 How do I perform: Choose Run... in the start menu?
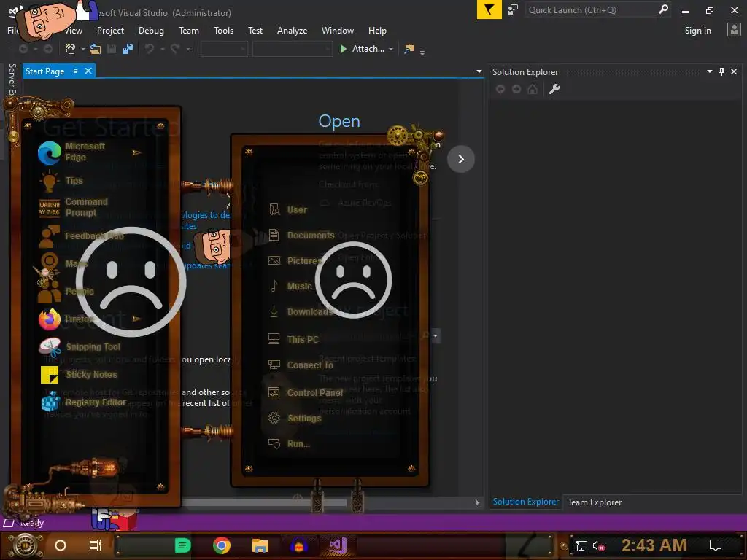pos(289,444)
